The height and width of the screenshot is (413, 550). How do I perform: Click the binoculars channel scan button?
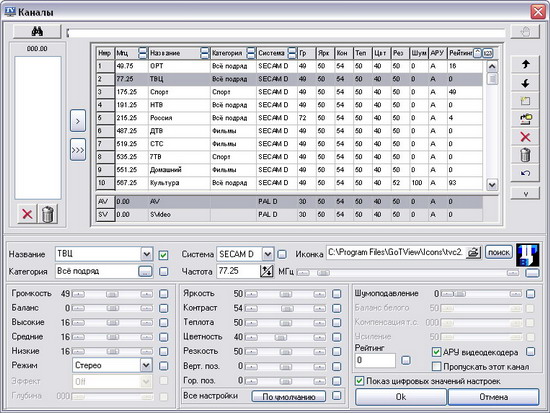[37, 32]
